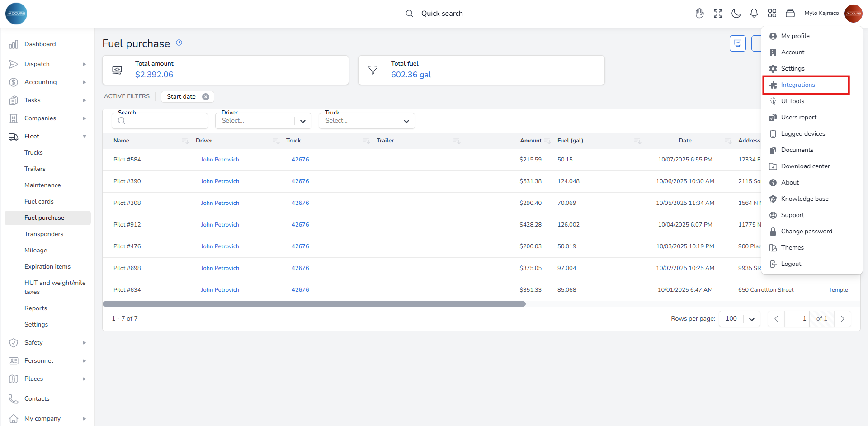Screen dimensions: 868x426
Task: Toggle dark mode moon icon
Action: click(x=736, y=14)
